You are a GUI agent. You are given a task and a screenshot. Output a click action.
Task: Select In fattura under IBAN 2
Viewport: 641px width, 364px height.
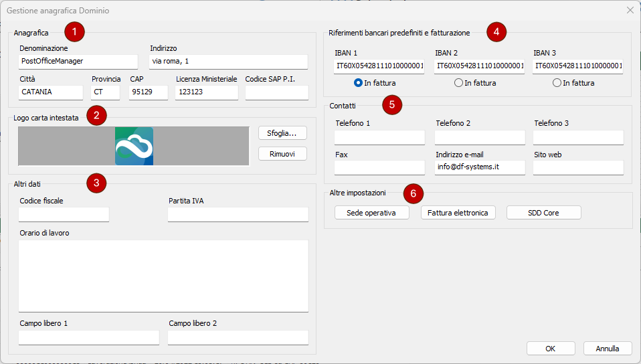[458, 83]
